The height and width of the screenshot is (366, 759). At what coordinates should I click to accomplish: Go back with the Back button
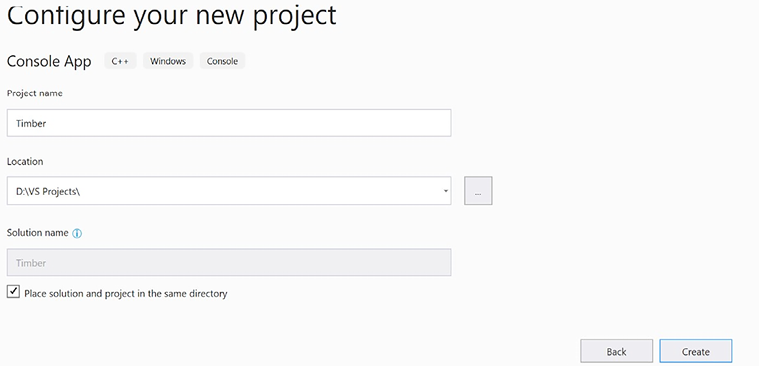click(617, 351)
